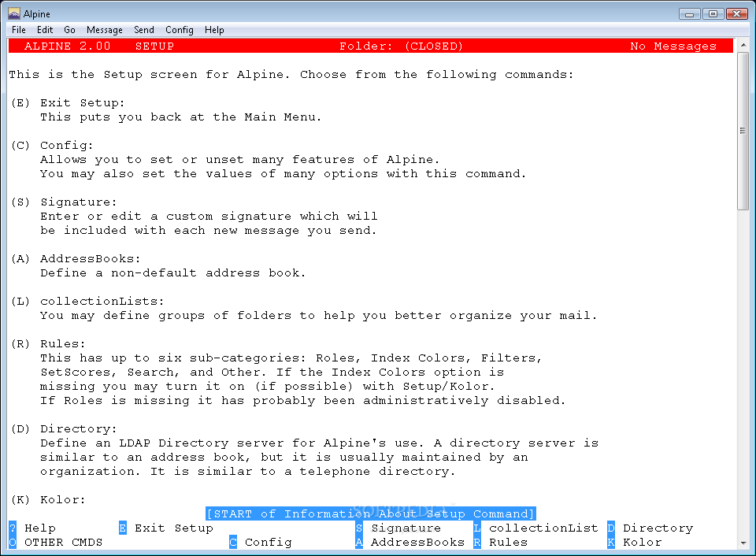Click 'This puts you back at the Main Menu.' text
The image size is (756, 556).
[181, 117]
